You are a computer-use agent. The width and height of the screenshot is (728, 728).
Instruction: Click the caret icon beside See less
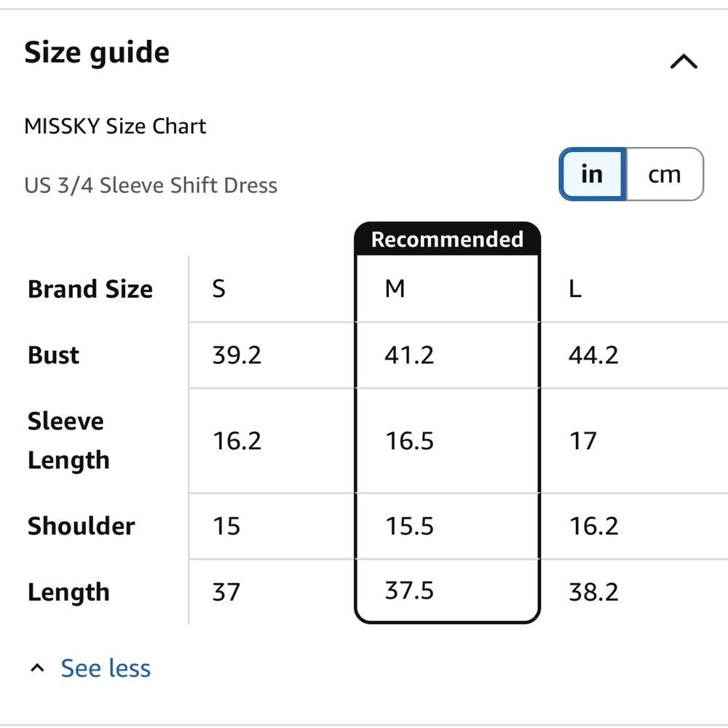click(37, 668)
